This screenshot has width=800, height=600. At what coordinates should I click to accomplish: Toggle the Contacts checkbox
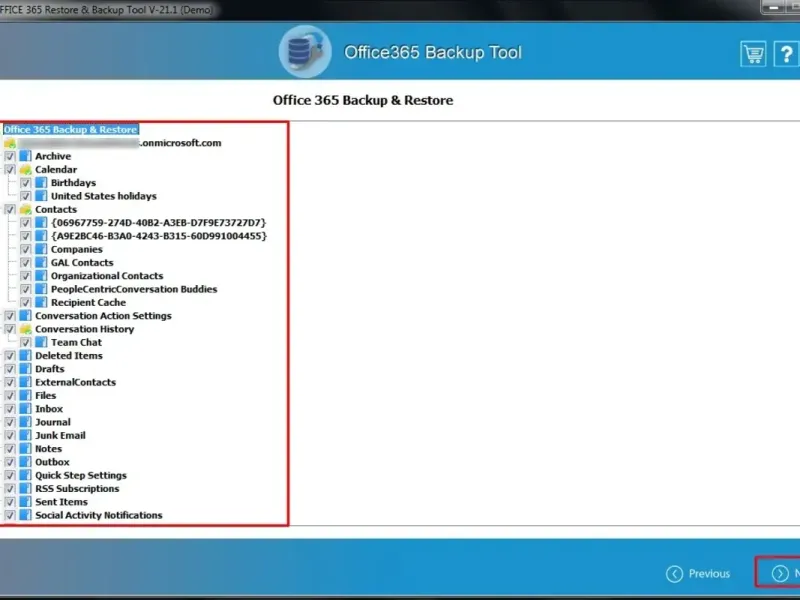point(10,209)
